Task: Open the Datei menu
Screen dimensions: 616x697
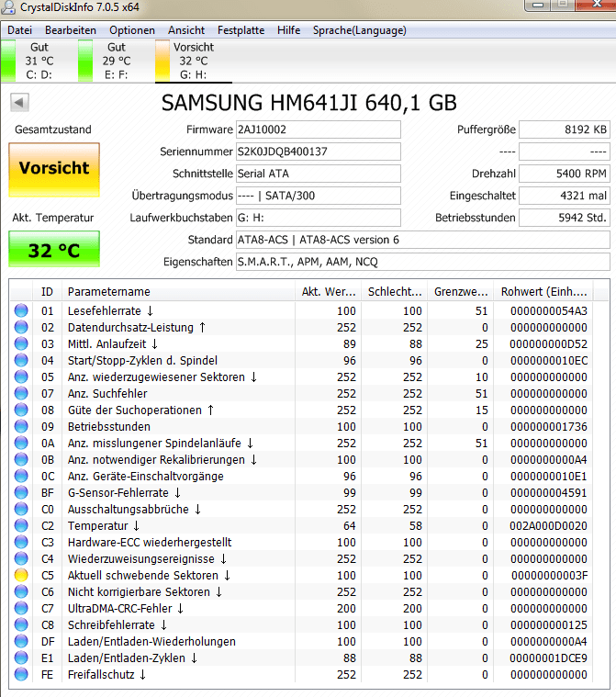Action: [19, 30]
